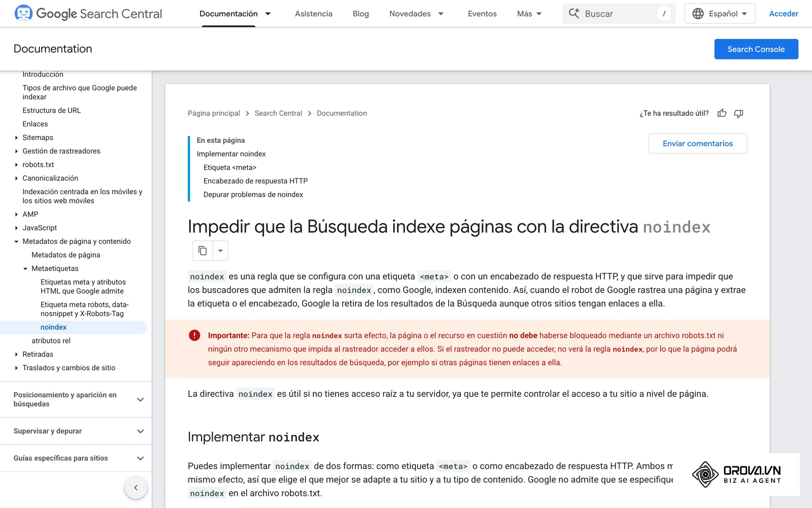
Task: Go to Search Central breadcrumb link
Action: coord(278,113)
